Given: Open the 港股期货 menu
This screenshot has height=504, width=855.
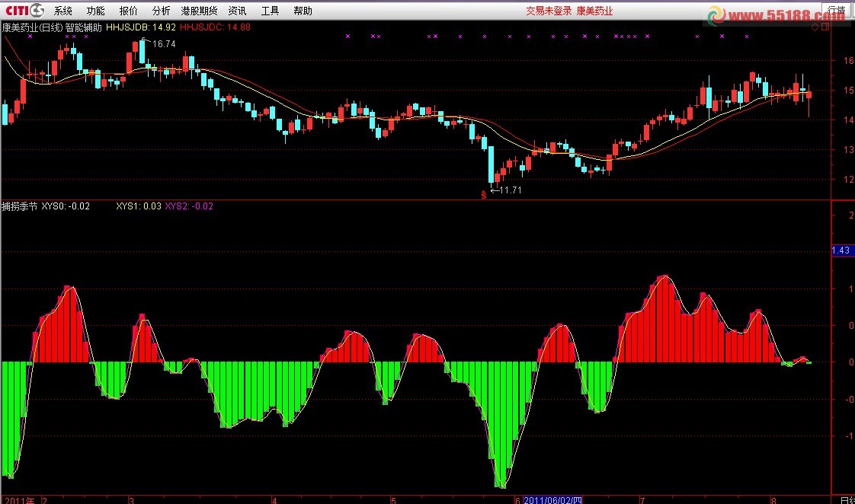Looking at the screenshot, I should point(199,11).
